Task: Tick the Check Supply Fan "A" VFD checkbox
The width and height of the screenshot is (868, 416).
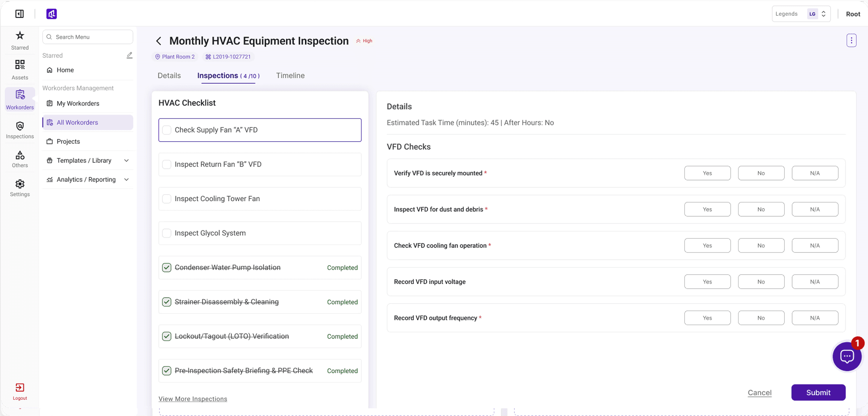Action: point(166,130)
